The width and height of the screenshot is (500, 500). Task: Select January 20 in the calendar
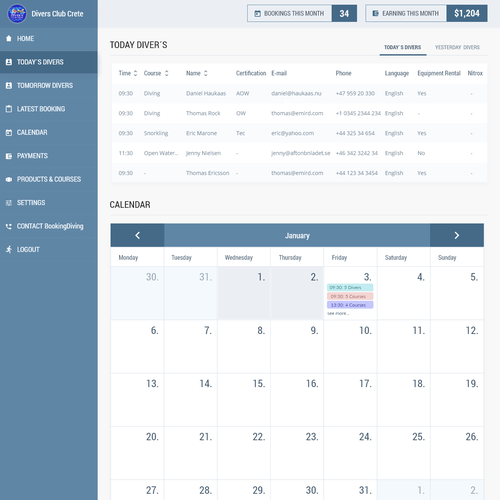coord(137,453)
